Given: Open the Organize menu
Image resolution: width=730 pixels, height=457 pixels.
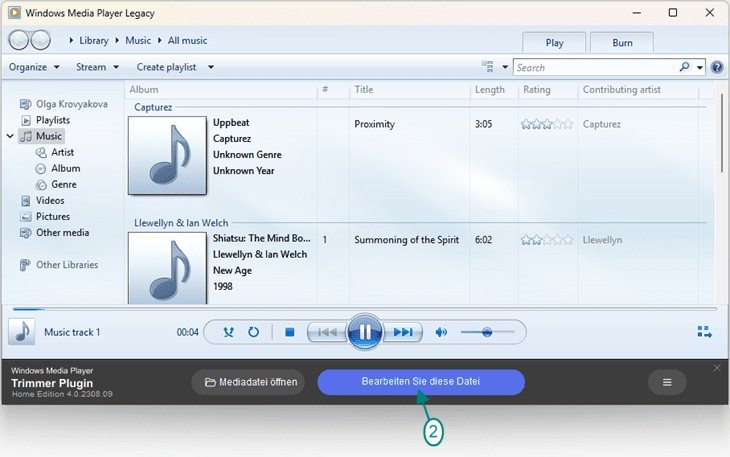Looking at the screenshot, I should (34, 67).
